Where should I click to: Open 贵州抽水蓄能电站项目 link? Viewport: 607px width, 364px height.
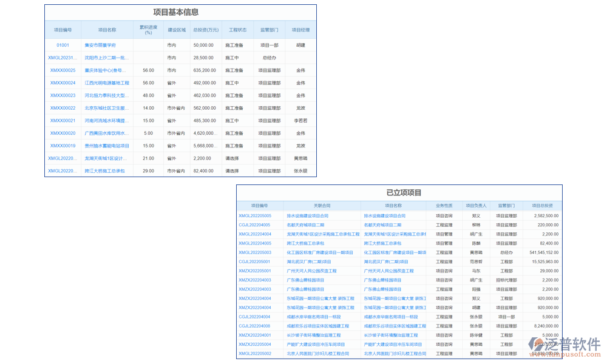107,146
